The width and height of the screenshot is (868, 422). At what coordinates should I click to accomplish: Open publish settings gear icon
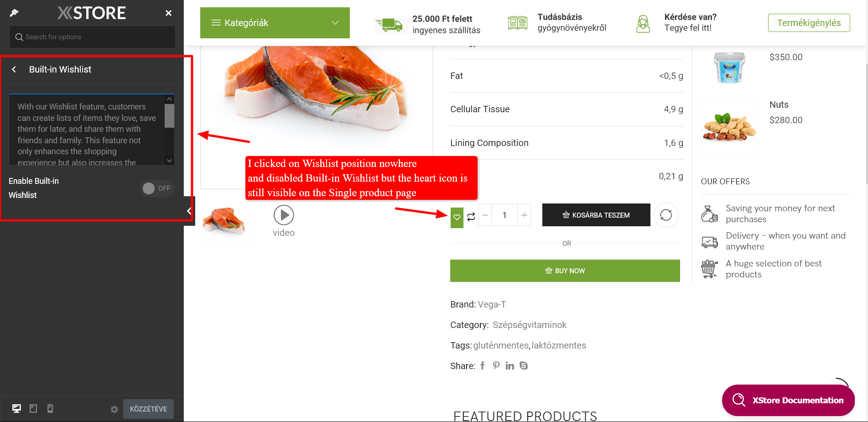pyautogui.click(x=114, y=409)
